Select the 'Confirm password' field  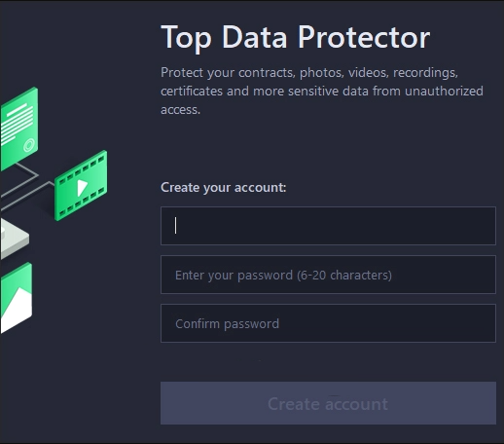tap(328, 323)
